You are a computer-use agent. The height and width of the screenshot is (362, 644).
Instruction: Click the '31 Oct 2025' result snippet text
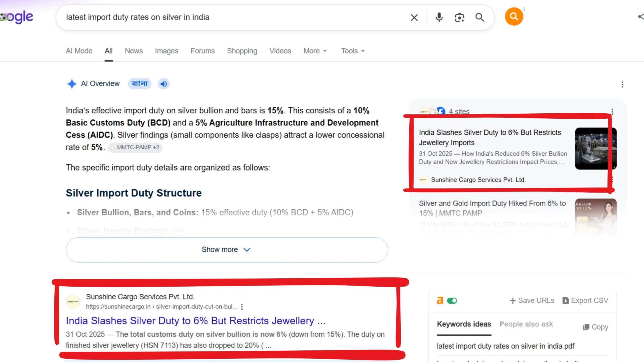point(225,340)
